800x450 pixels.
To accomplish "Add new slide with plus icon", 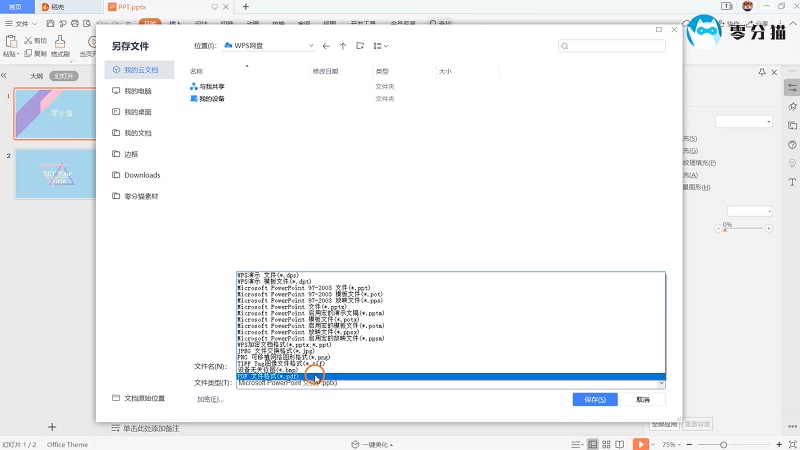I will click(x=52, y=427).
